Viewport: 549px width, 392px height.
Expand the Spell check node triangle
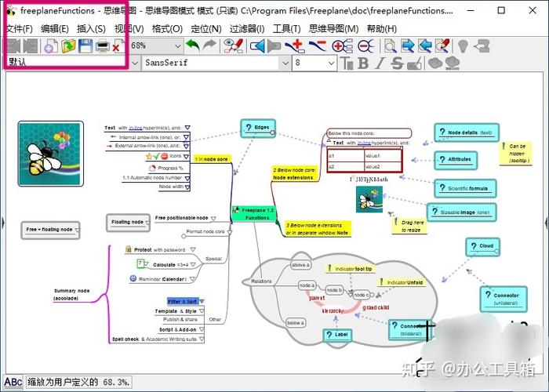pyautogui.click(x=202, y=339)
